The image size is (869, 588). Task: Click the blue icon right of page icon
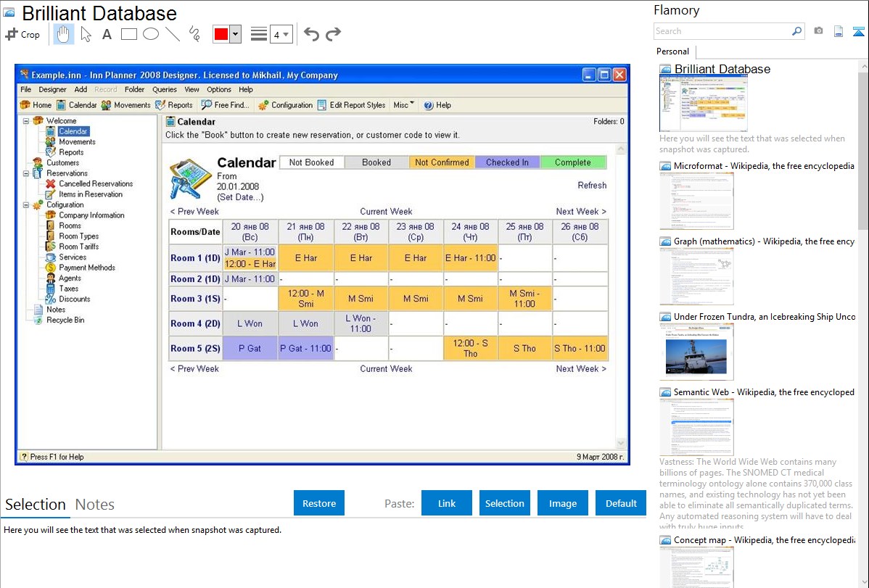[858, 31]
